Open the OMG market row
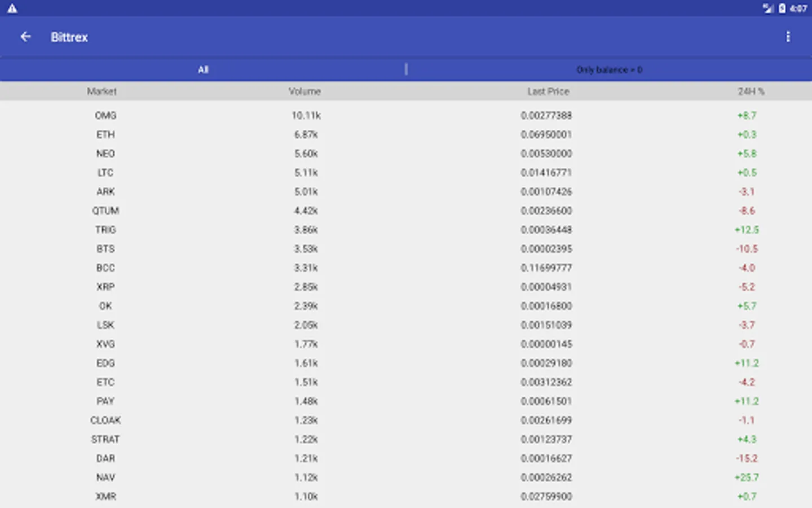This screenshot has height=508, width=812. [406, 115]
